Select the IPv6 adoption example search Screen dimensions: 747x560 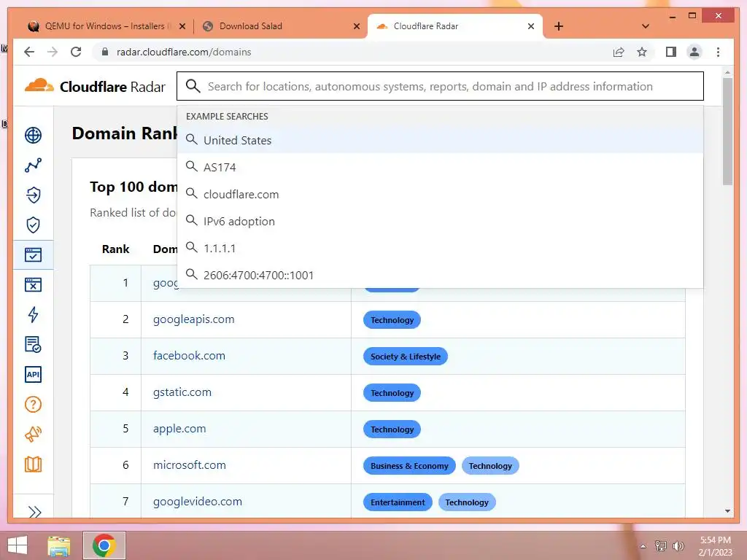coord(440,221)
